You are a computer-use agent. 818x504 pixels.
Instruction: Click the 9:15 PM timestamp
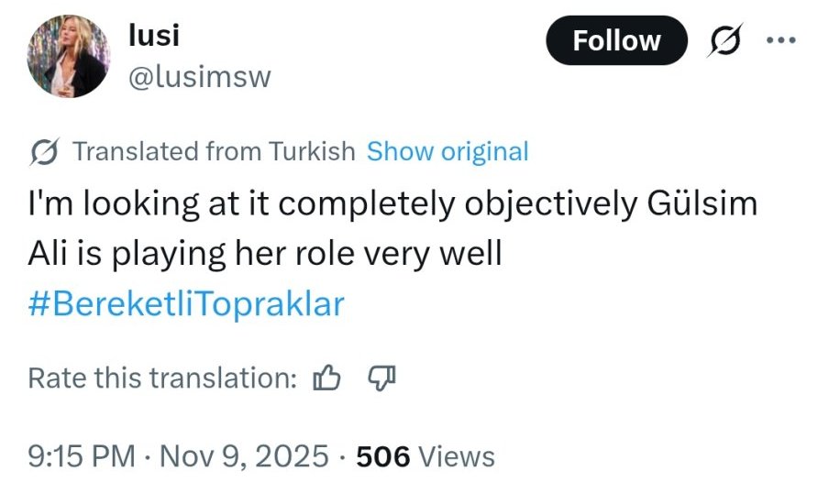coord(81,455)
